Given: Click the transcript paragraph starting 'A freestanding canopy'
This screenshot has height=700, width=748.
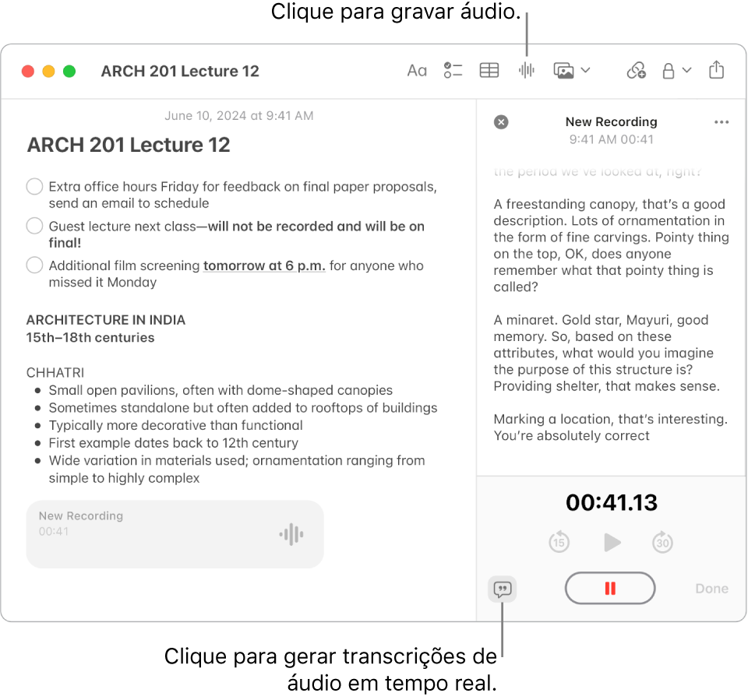Looking at the screenshot, I should coord(611,245).
